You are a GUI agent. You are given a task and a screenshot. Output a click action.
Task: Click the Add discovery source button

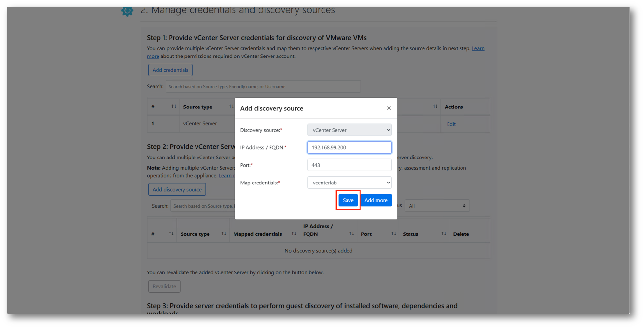click(177, 189)
